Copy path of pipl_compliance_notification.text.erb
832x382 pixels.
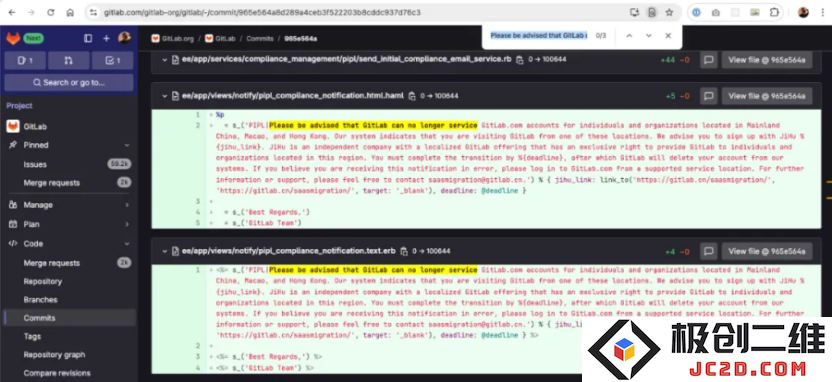[x=404, y=251]
